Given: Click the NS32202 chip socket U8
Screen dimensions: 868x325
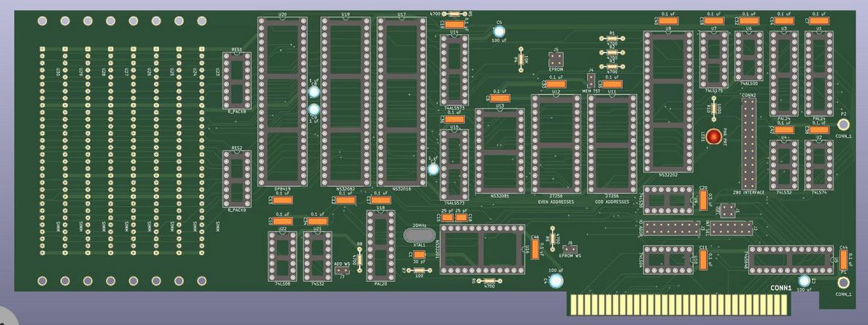Looking at the screenshot, I should click(x=667, y=101).
